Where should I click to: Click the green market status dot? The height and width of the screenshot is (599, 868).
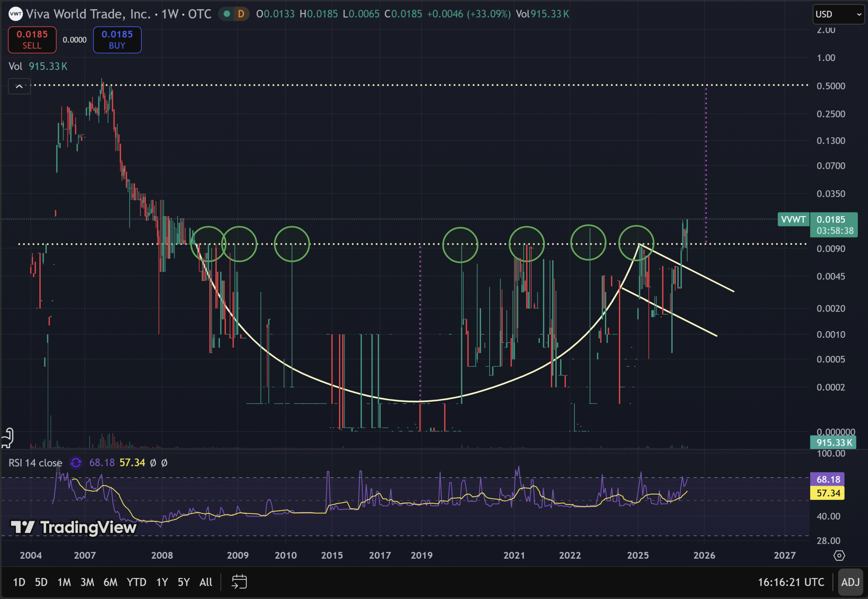226,14
